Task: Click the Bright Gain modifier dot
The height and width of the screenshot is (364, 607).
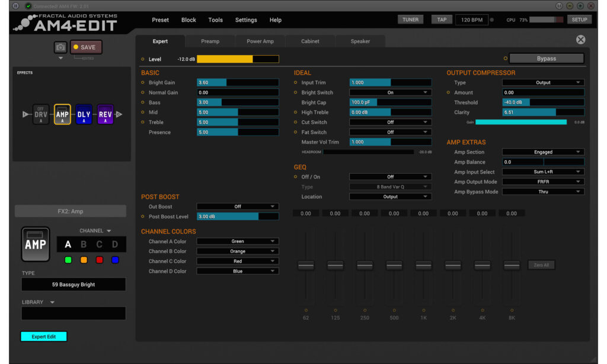Action: (143, 82)
